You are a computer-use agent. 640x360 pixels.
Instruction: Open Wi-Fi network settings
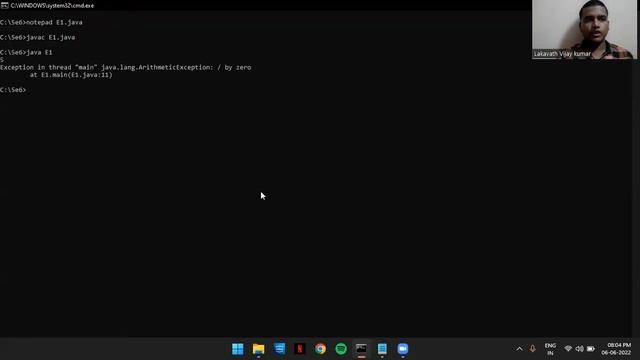pos(568,349)
